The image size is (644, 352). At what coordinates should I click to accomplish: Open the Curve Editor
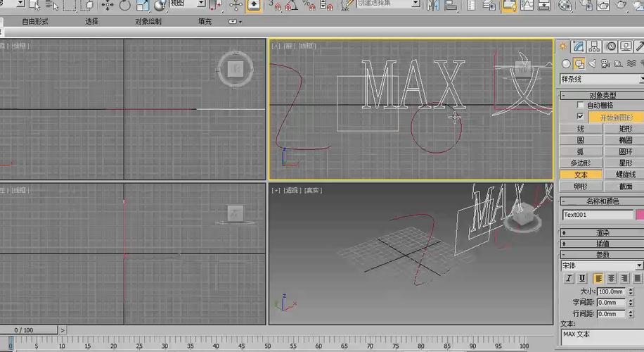click(527, 5)
